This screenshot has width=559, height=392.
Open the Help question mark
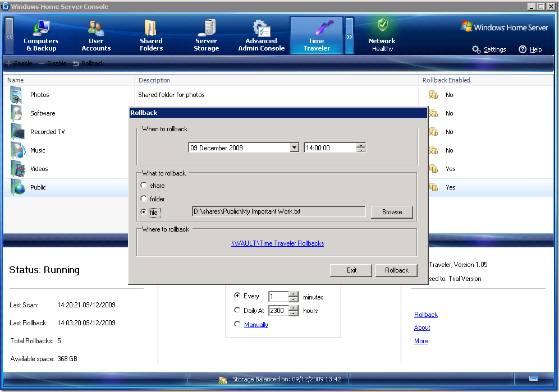click(x=523, y=49)
